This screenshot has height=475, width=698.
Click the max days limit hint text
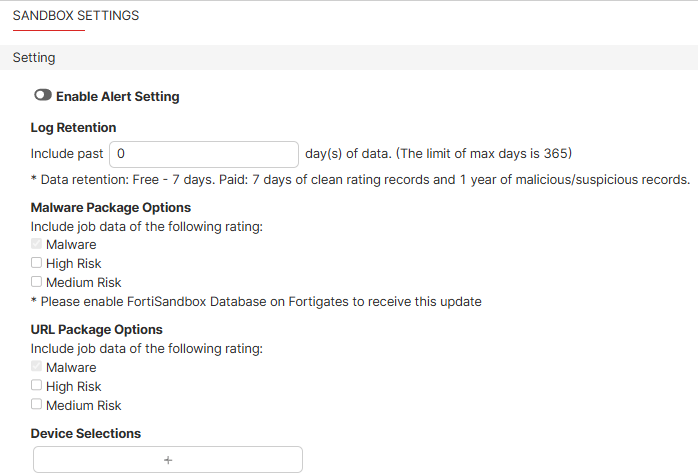click(x=438, y=154)
